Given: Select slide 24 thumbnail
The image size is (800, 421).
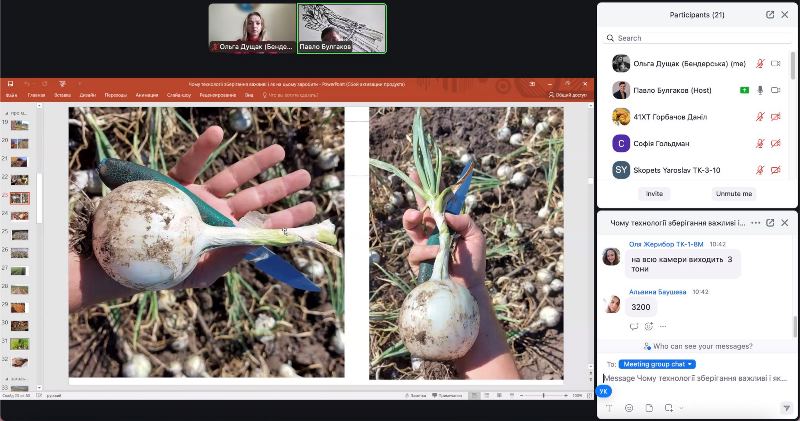Looking at the screenshot, I should pos(19,216).
